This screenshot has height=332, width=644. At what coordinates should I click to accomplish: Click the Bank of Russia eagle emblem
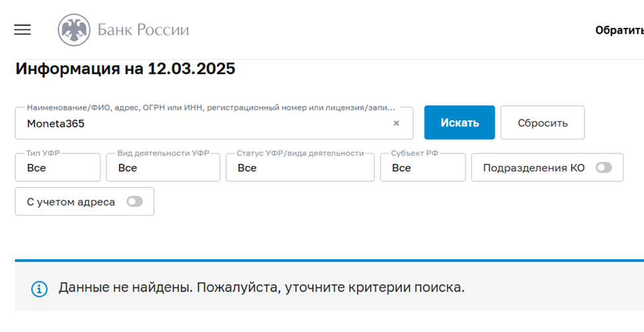coord(74,30)
